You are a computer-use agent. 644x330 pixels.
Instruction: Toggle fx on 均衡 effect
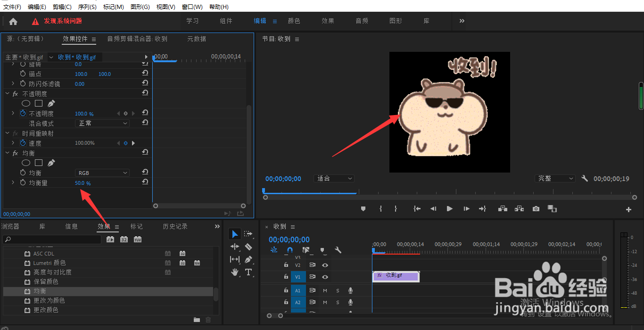point(15,153)
